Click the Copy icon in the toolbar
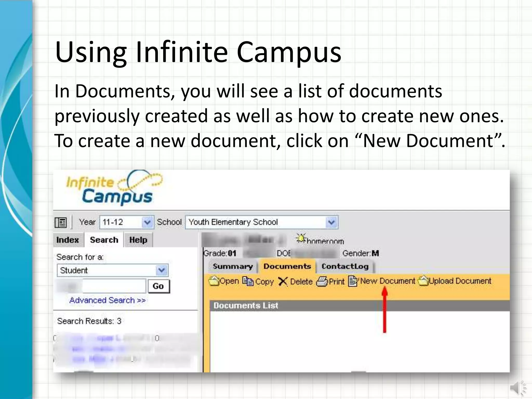This screenshot has width=532, height=399. (x=248, y=281)
